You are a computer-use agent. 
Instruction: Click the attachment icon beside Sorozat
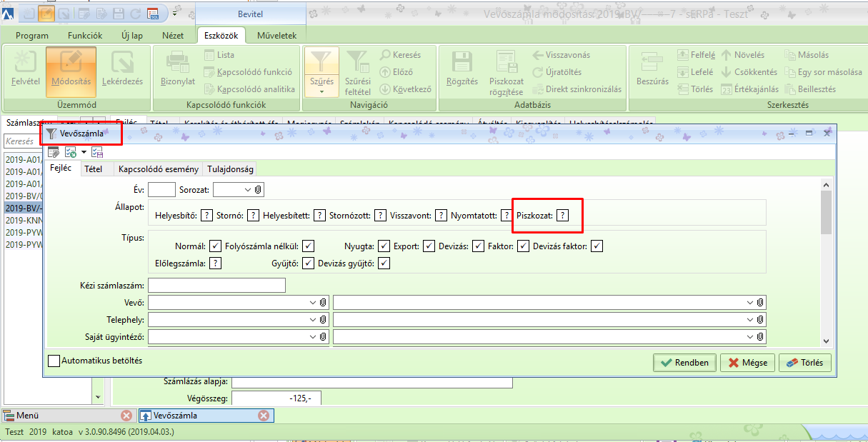click(x=259, y=189)
